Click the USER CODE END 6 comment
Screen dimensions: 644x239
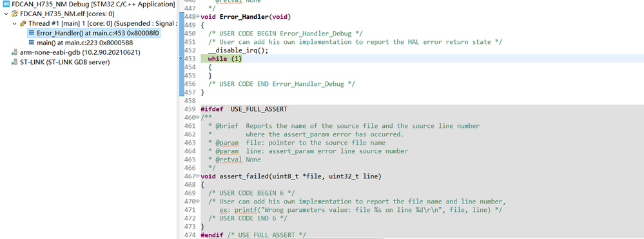[248, 218]
